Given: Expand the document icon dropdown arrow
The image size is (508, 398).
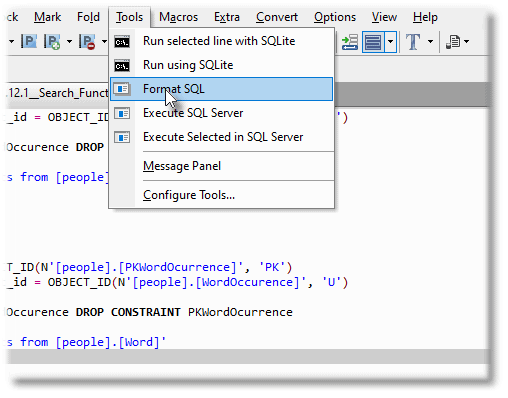Looking at the screenshot, I should (x=466, y=42).
